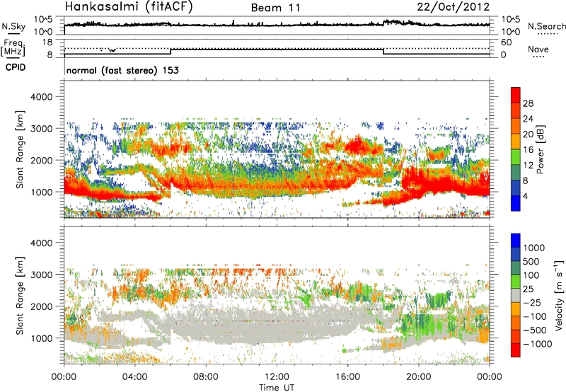Select 'normal (fast stereo) 153' text
This screenshot has height=392, width=566.
tap(122, 71)
